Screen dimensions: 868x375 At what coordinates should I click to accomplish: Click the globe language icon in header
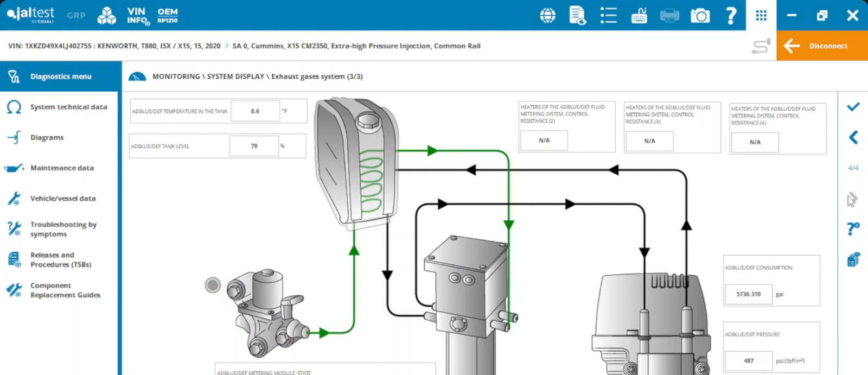click(547, 15)
